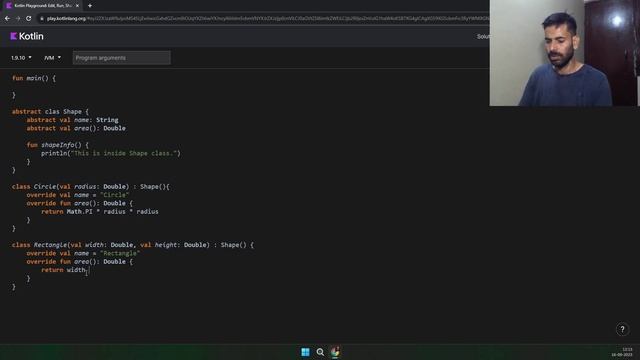
Task: Open taskbar Search
Action: point(320,352)
